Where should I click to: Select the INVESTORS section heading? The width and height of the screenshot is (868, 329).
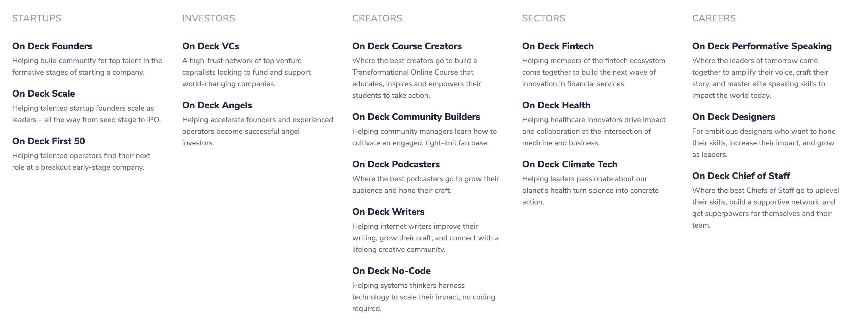(x=208, y=18)
